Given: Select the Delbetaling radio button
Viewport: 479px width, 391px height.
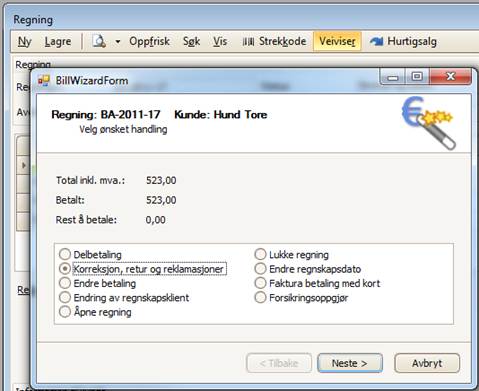Looking at the screenshot, I should coord(65,254).
